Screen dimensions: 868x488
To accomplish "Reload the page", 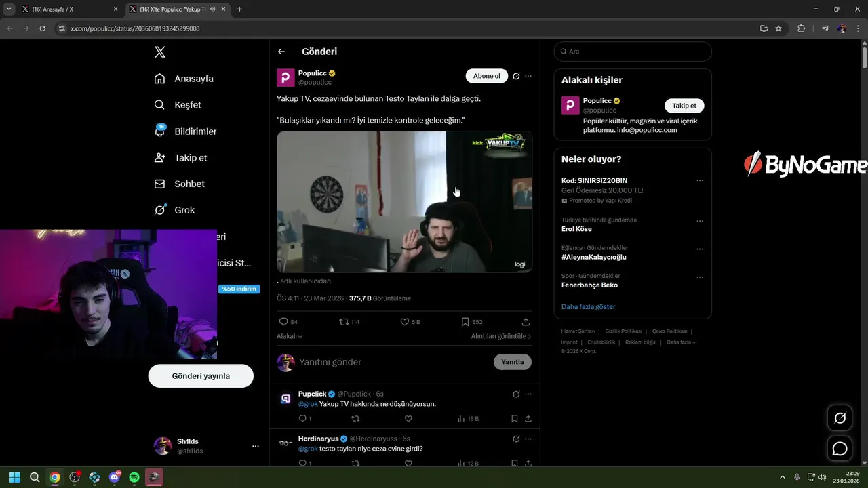I will [42, 28].
